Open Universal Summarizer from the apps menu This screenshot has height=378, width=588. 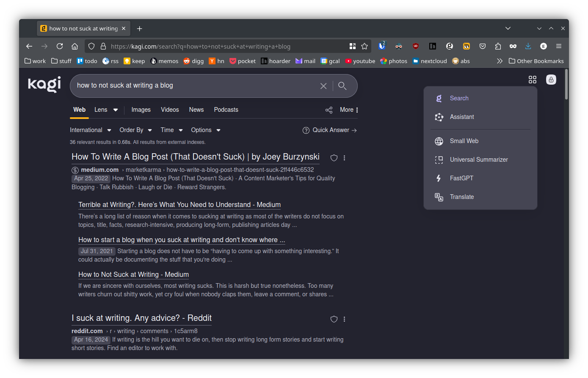click(480, 160)
